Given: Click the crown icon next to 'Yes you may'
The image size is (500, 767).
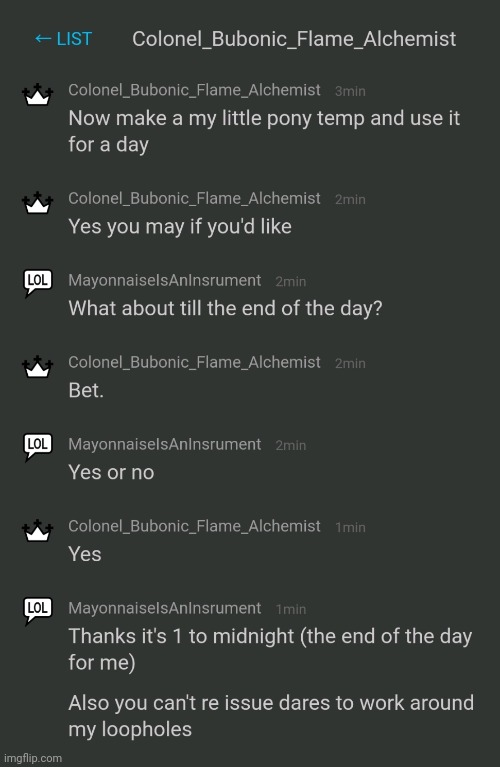Looking at the screenshot, I should coord(38,203).
